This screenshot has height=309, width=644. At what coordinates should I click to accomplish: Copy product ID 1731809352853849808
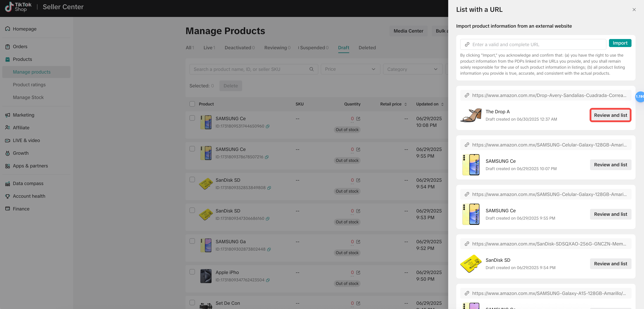[269, 188]
